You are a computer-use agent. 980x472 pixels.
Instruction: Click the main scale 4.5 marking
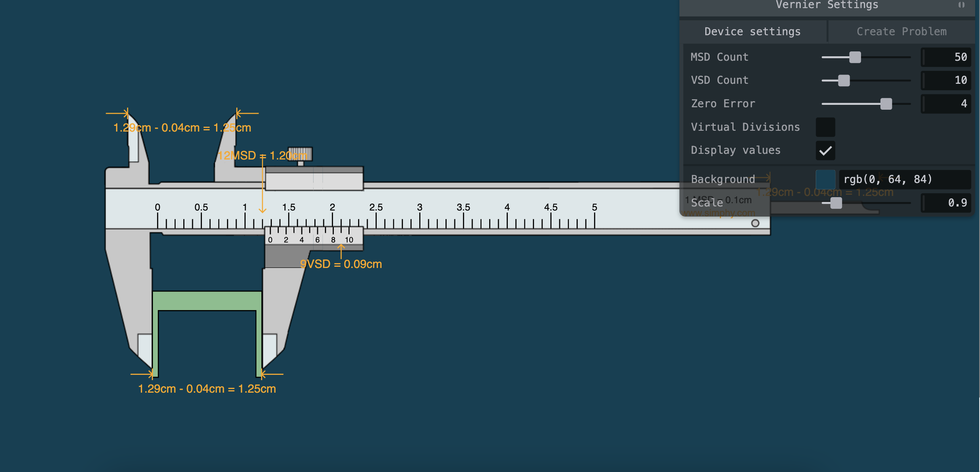tap(551, 207)
